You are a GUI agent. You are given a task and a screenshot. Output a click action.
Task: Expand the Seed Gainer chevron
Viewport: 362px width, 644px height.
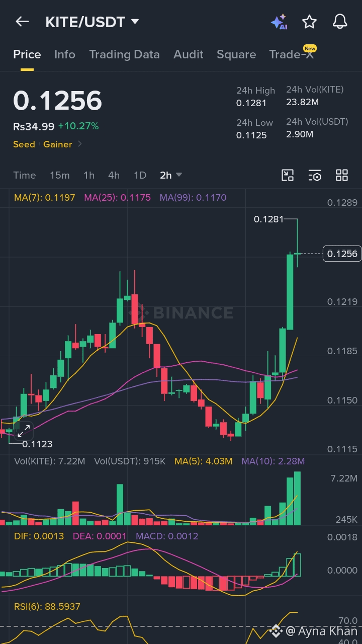[x=79, y=144]
